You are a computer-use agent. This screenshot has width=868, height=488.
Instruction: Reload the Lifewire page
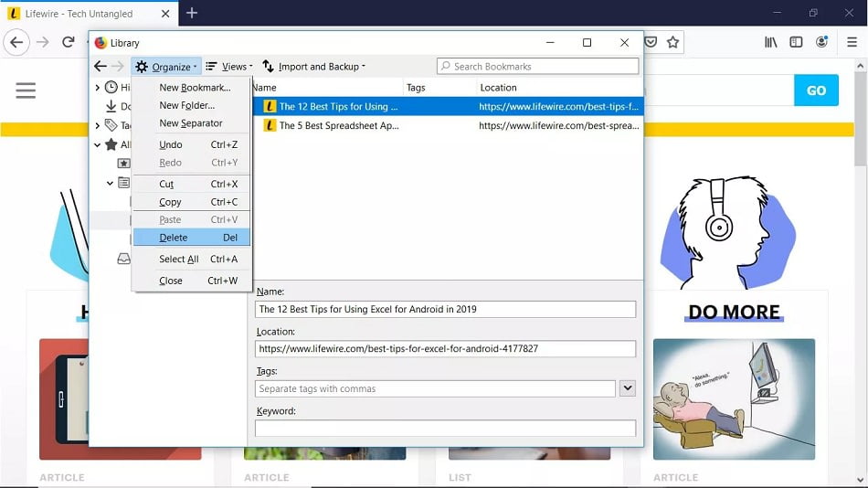point(69,42)
